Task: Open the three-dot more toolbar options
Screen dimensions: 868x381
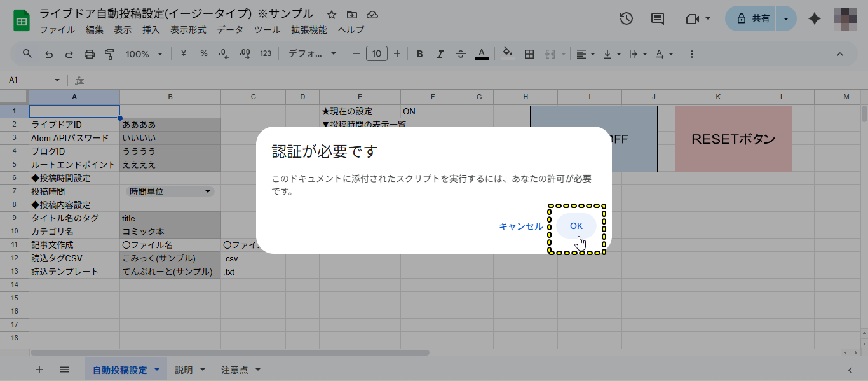Action: click(691, 54)
